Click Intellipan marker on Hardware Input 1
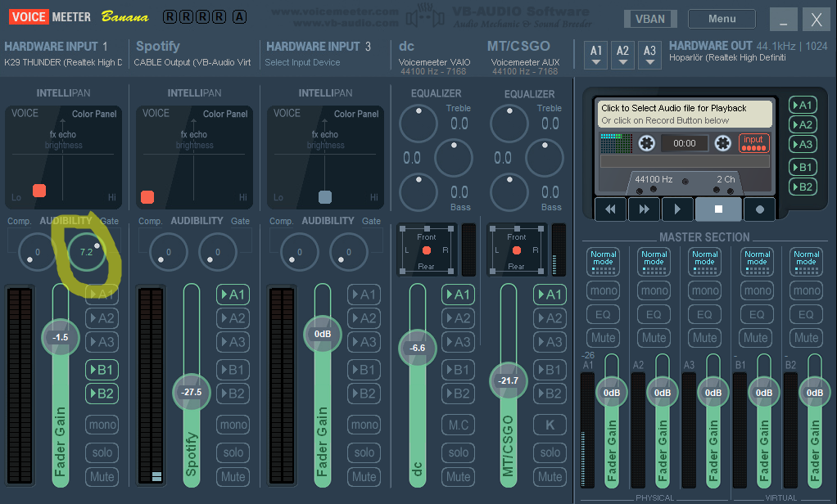This screenshot has height=504, width=837. coord(39,191)
